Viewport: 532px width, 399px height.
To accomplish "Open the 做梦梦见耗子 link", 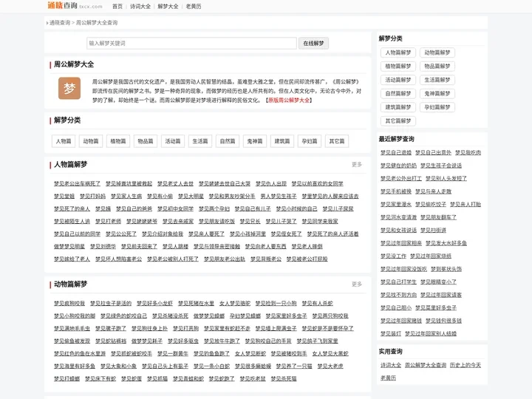I will tap(147, 341).
